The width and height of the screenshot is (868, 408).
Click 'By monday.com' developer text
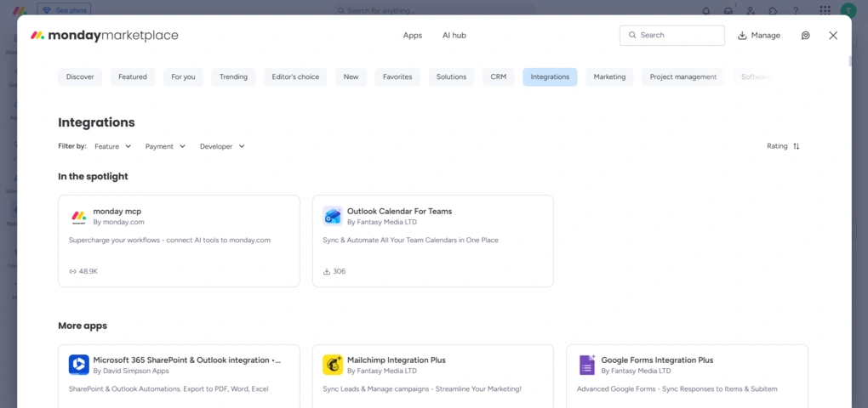tap(118, 222)
